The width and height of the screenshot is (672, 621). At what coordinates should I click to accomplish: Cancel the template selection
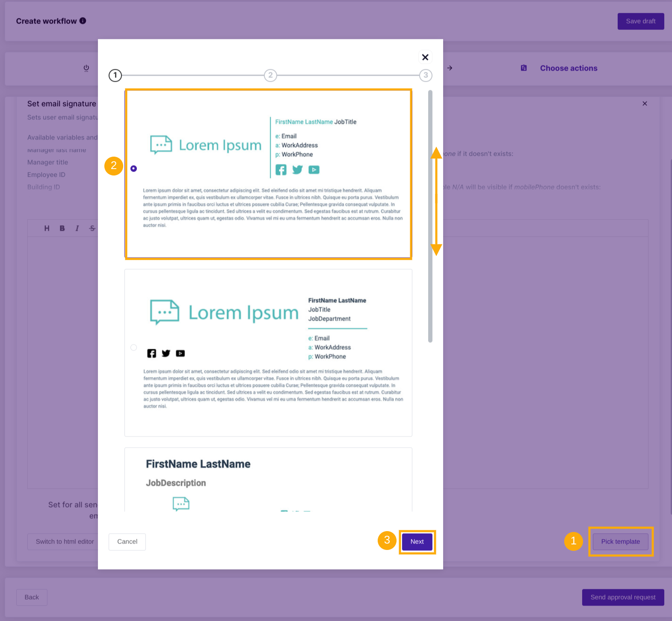(x=127, y=542)
